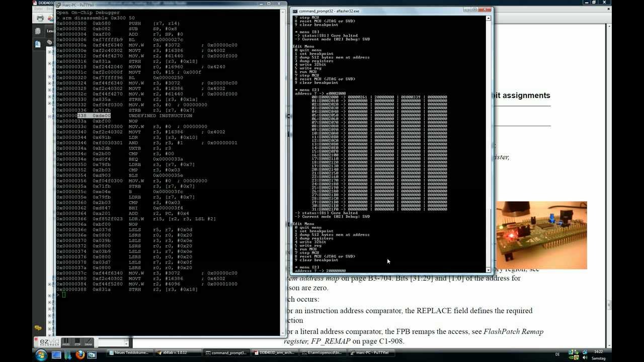Image resolution: width=644 pixels, height=362 pixels.
Task: Switch to the x64lab v.1.0.12 taskbar button
Action: click(x=176, y=353)
